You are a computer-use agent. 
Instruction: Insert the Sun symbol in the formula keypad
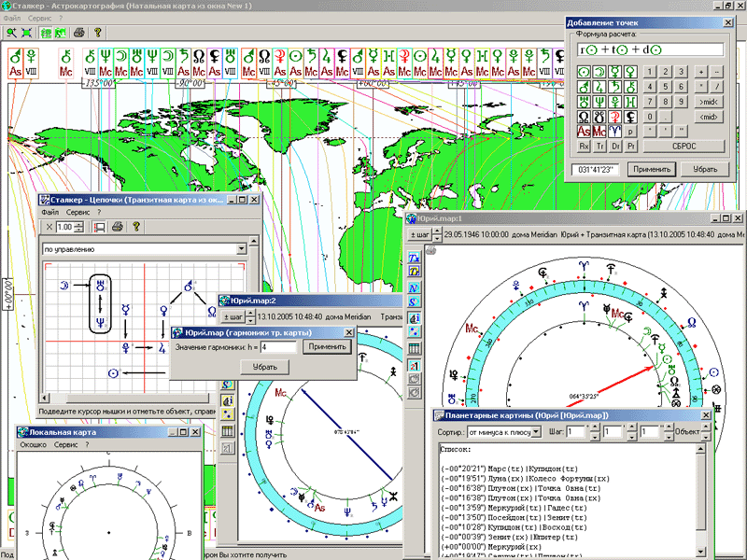click(x=584, y=72)
